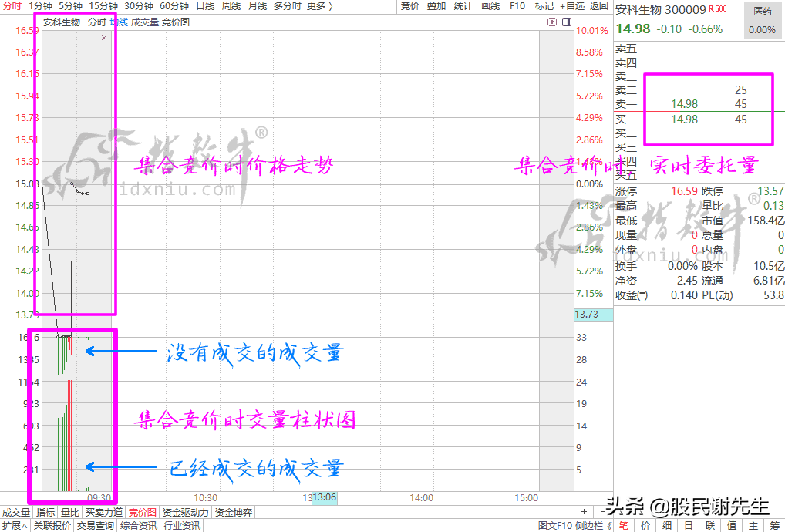Screen dimensions: 785x532
Task: Click the 成交量 label in the chart header
Action: point(145,22)
